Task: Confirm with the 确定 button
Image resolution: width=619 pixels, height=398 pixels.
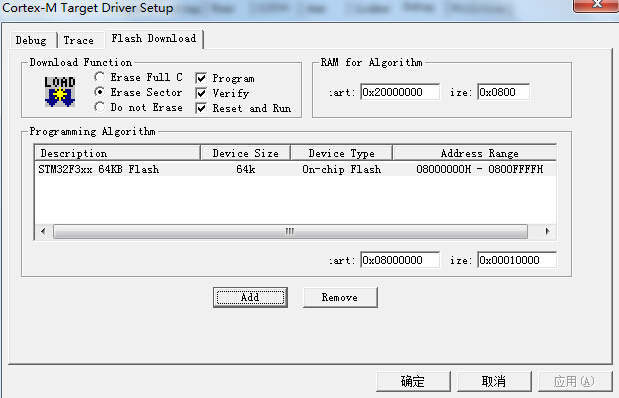Action: 413,381
